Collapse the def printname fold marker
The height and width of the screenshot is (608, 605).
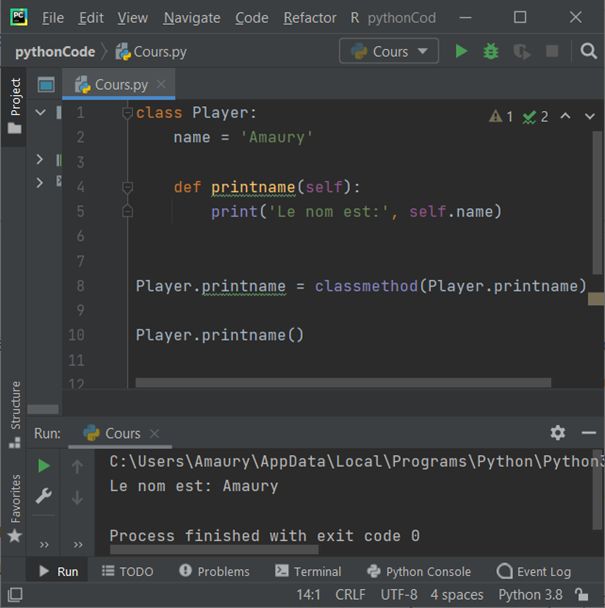tap(127, 187)
